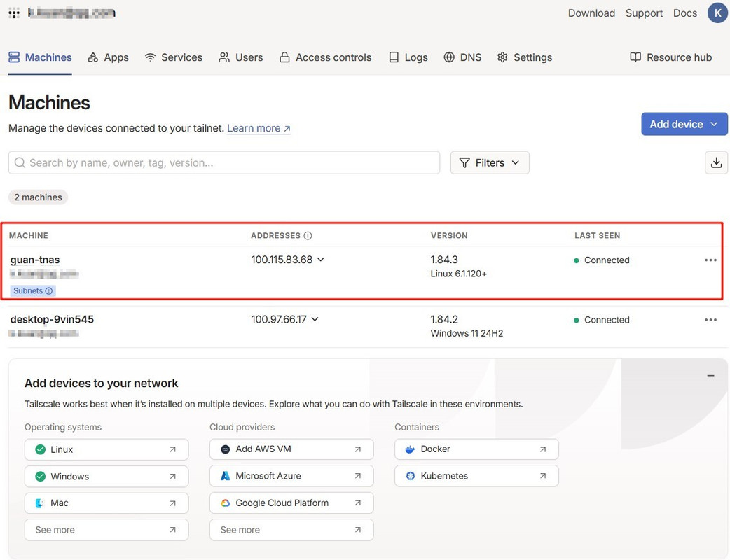
Task: Open the three-dot menu for desktop-9vin545
Action: pos(710,319)
